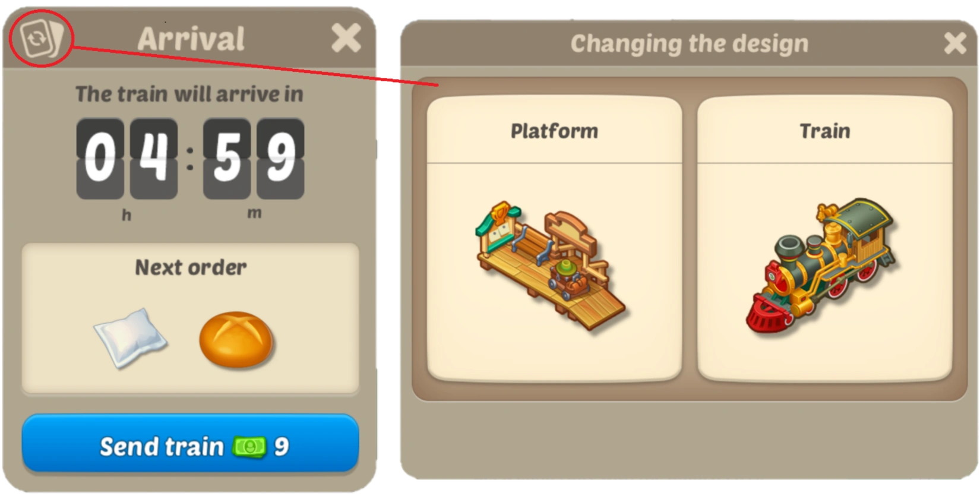Screen dimensions: 980x496
Task: Choose the Train design card
Action: click(x=824, y=239)
